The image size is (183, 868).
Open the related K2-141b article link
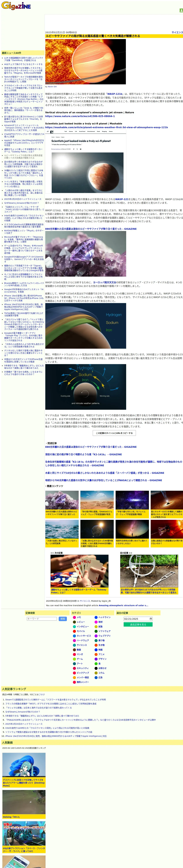point(83,454)
